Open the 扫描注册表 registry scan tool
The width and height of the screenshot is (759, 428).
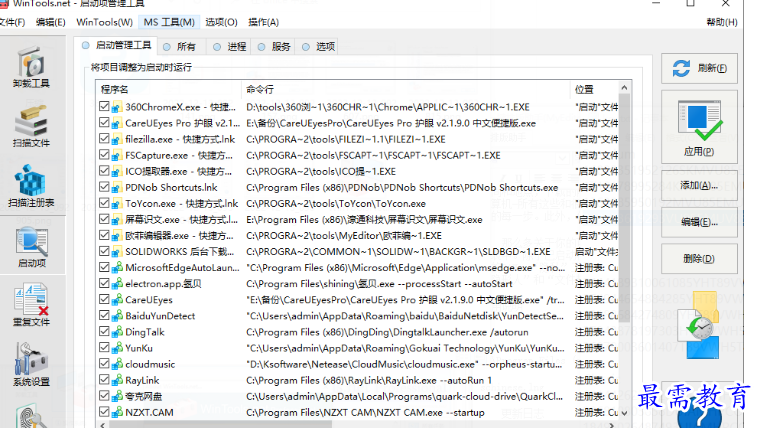coord(31,186)
